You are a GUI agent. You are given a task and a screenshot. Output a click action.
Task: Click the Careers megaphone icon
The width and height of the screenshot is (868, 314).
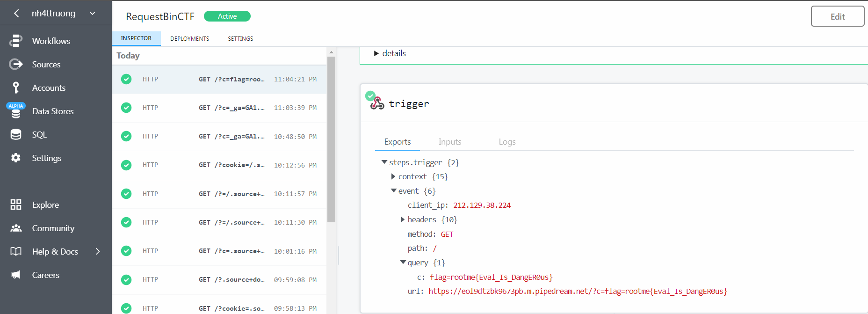pos(16,275)
